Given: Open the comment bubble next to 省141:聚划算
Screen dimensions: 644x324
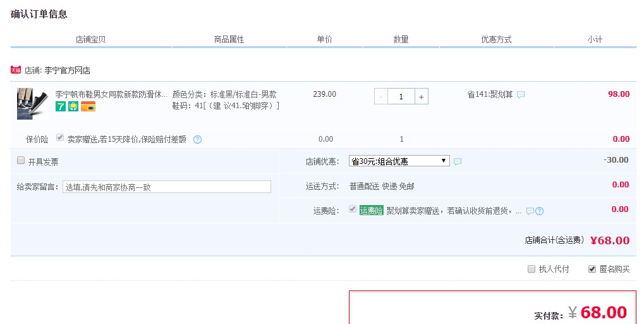Looking at the screenshot, I should point(521,94).
